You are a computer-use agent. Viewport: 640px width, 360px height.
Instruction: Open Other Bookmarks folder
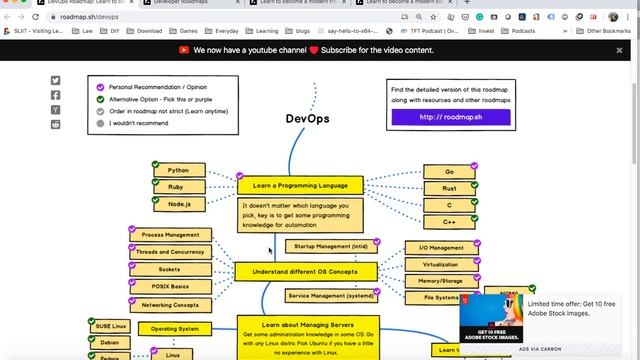(x=603, y=31)
